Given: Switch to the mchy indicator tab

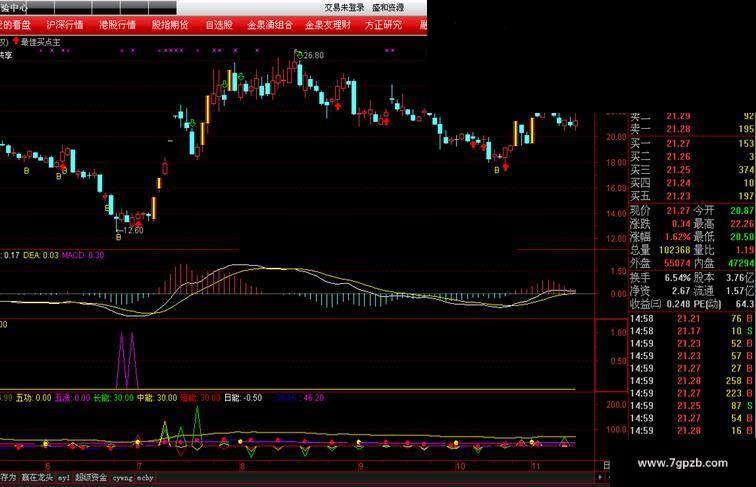Looking at the screenshot, I should (x=145, y=478).
